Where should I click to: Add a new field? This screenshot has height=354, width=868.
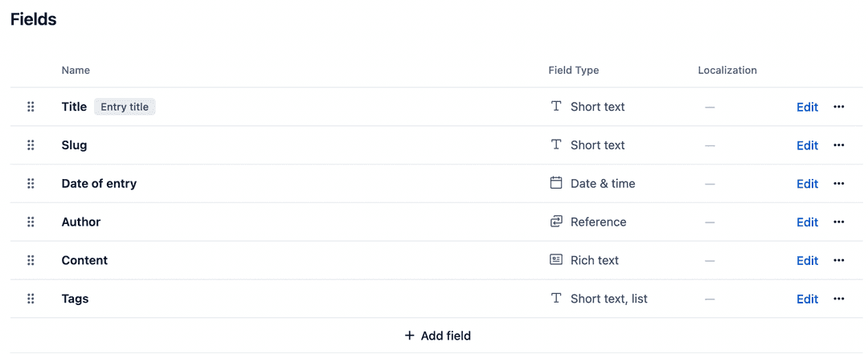click(x=437, y=336)
